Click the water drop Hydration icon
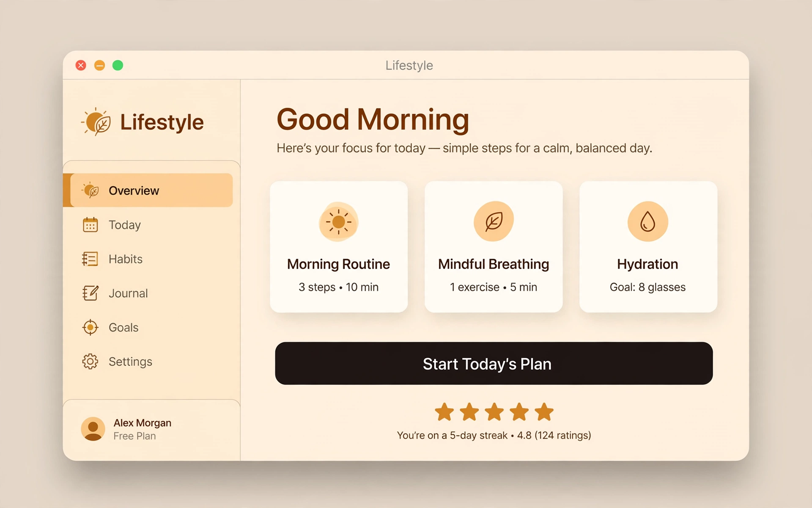This screenshot has width=812, height=508. click(648, 221)
